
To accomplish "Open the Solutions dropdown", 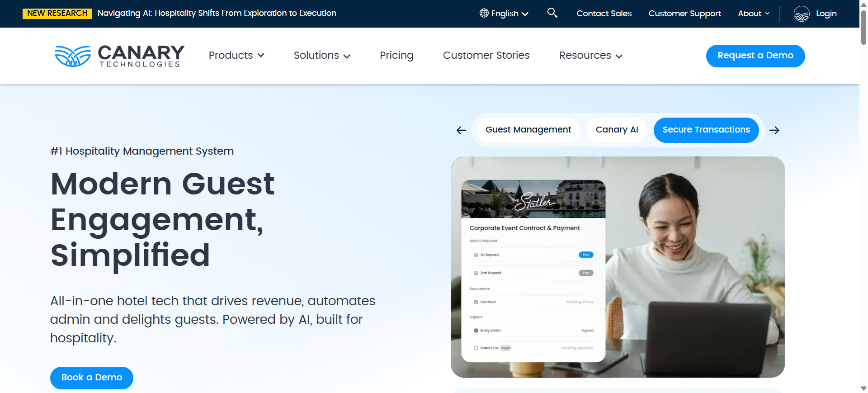I will click(x=322, y=55).
